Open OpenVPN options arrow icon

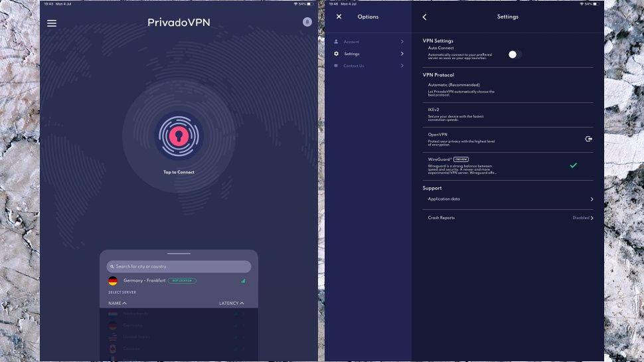[x=588, y=139]
